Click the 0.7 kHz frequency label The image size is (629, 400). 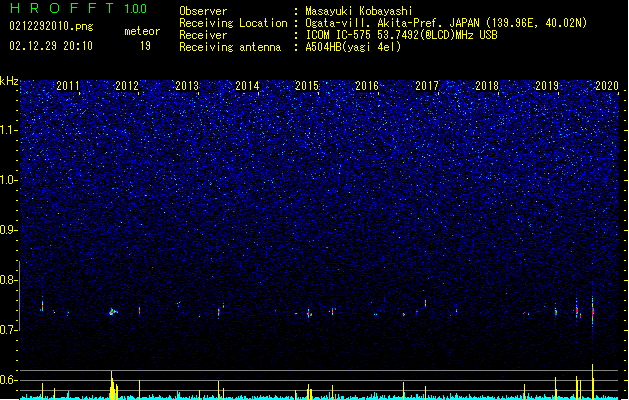9,330
